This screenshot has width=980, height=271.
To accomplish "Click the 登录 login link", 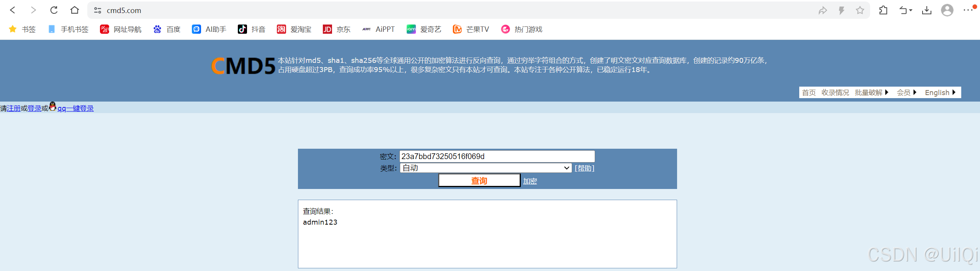I will pos(34,108).
